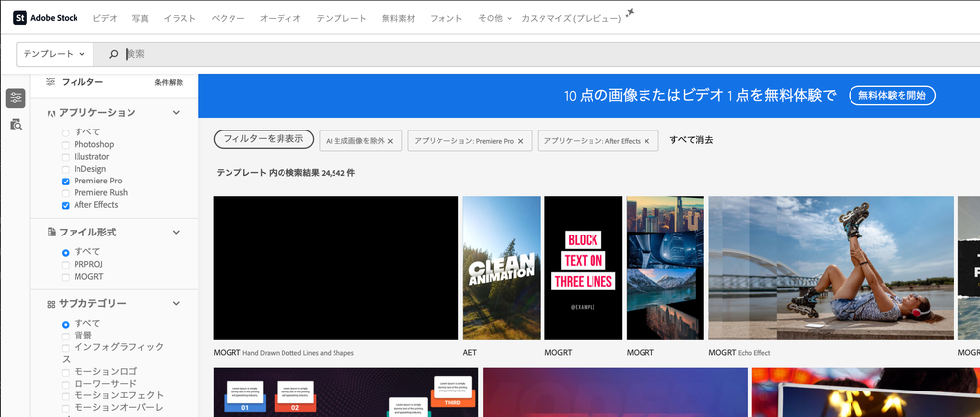Open the ビデオ navigation tab
980x417 pixels.
(x=105, y=18)
